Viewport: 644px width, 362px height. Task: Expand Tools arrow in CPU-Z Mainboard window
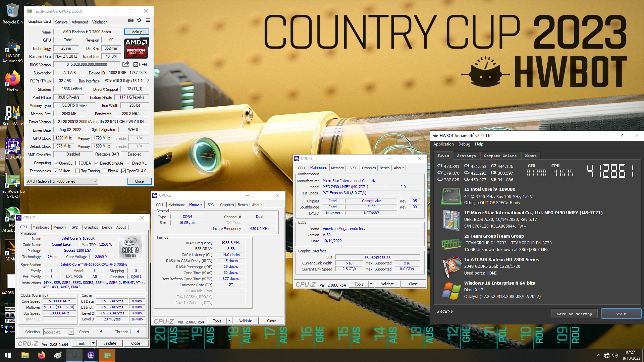pos(371,284)
